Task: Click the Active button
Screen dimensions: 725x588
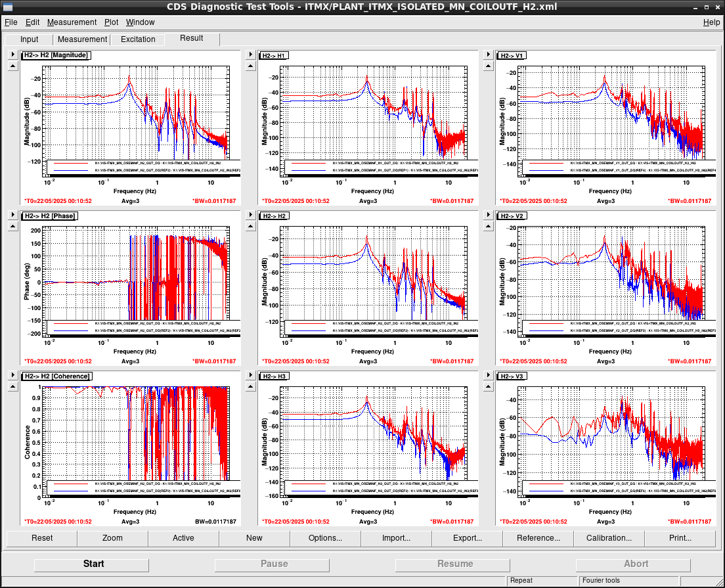Action: 183,538
